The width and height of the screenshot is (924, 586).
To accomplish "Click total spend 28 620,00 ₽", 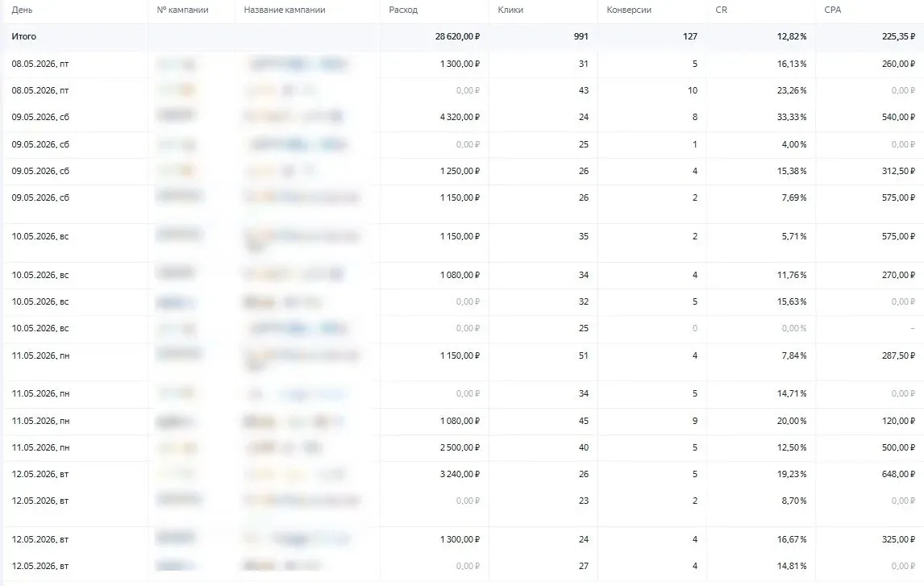I will pos(457,36).
